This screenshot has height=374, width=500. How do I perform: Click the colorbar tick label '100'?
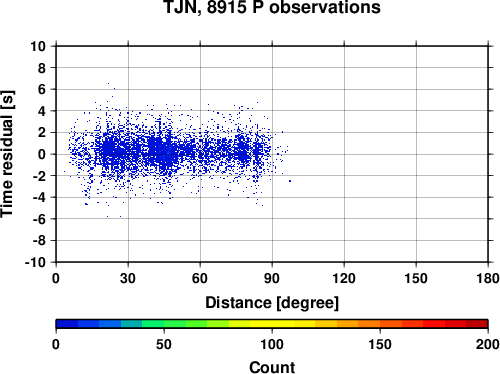click(272, 344)
